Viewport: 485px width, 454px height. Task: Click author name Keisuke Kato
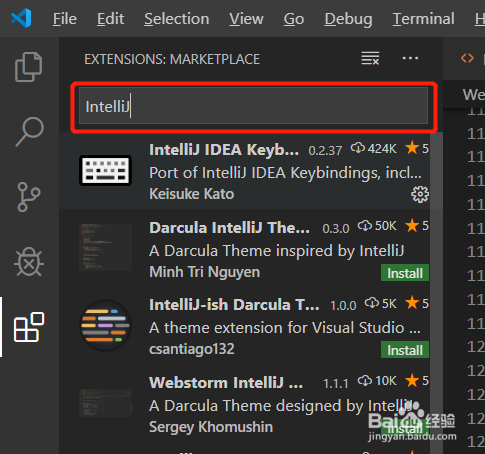pyautogui.click(x=191, y=194)
